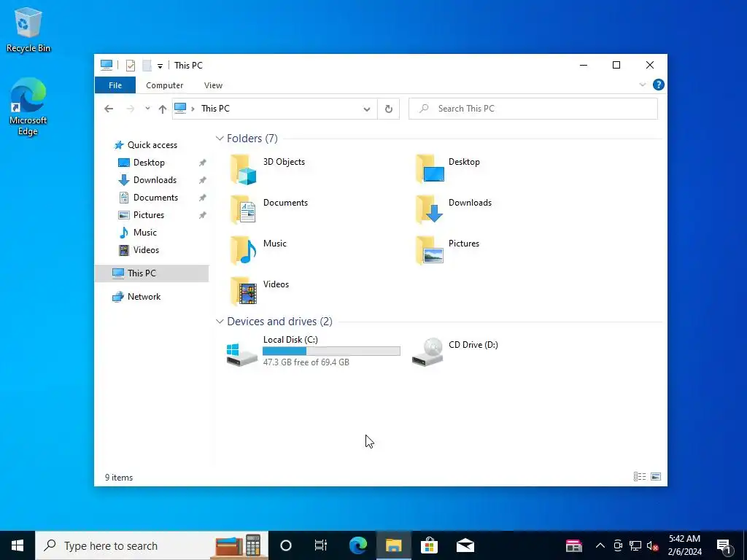Click the pin icon next to Documents
The image size is (747, 560).
point(203,198)
